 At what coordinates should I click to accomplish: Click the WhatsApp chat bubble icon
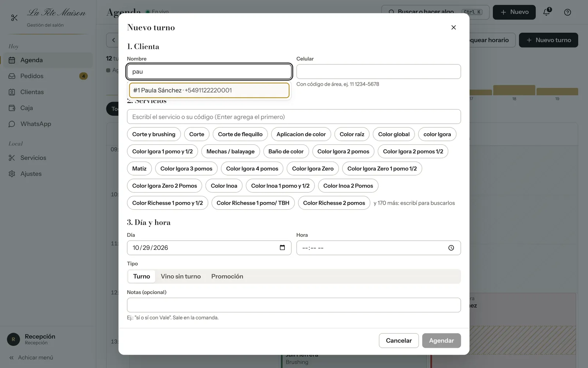click(12, 124)
